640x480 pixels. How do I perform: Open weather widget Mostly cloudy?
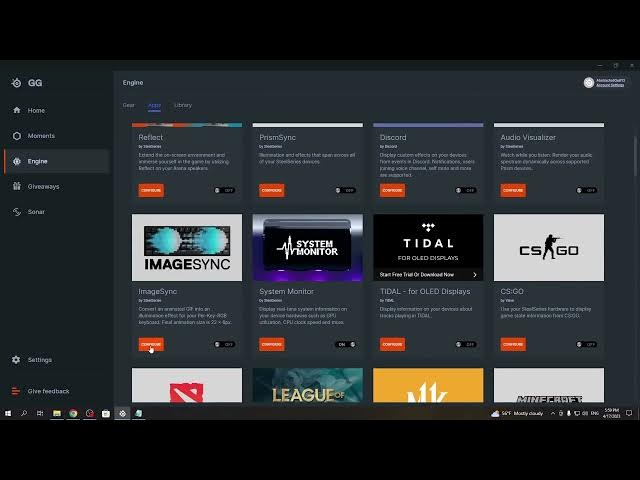[517, 413]
